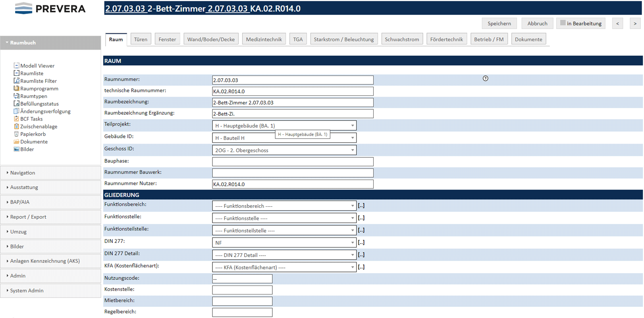Click into the Kostenstelle input field
The width and height of the screenshot is (644, 318).
(x=242, y=290)
